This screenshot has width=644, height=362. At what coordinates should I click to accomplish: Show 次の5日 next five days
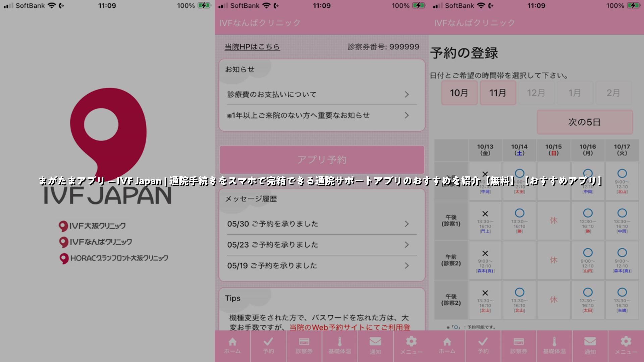[x=585, y=122]
